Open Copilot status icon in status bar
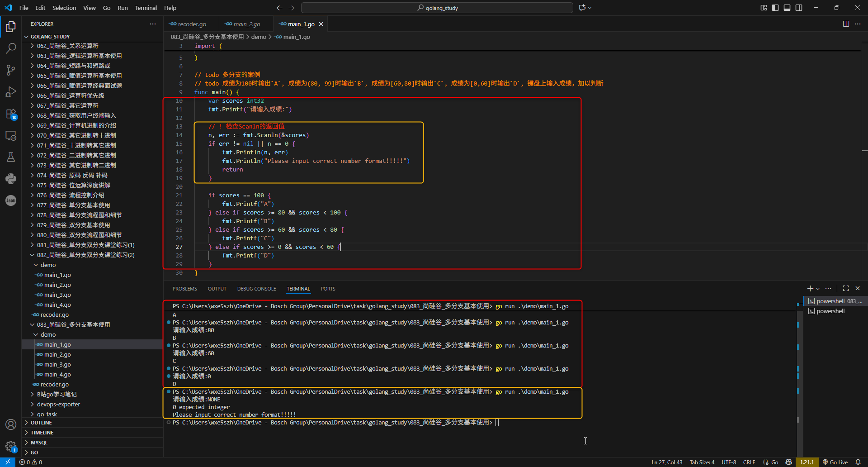Screen dimensions: 868x467 (789, 462)
